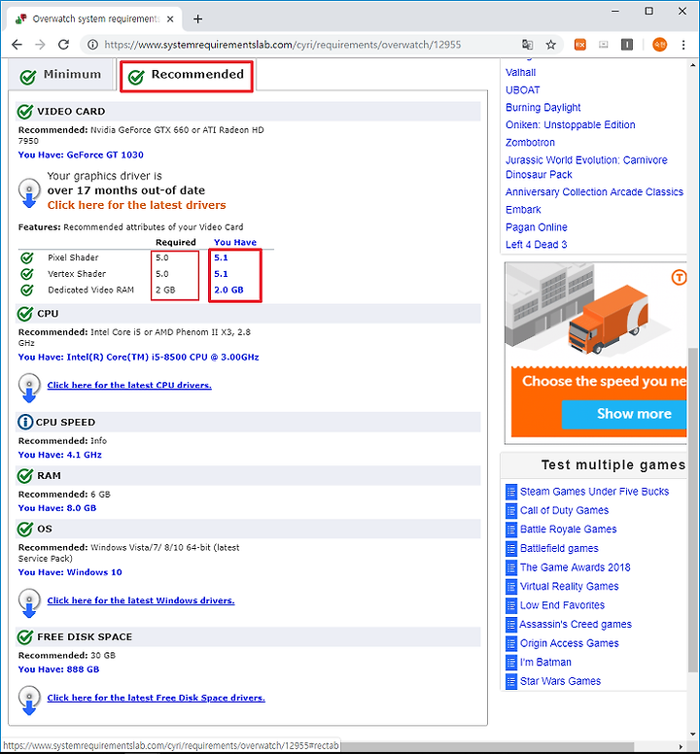Open Virtual Reality Games list
Image resolution: width=700 pixels, height=754 pixels.
pos(570,587)
